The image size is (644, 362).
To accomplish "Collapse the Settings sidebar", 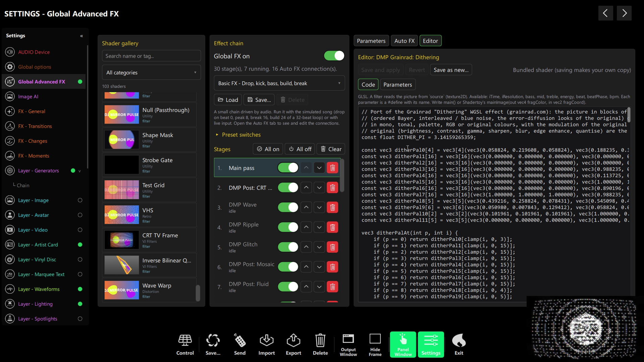I will tap(82, 36).
